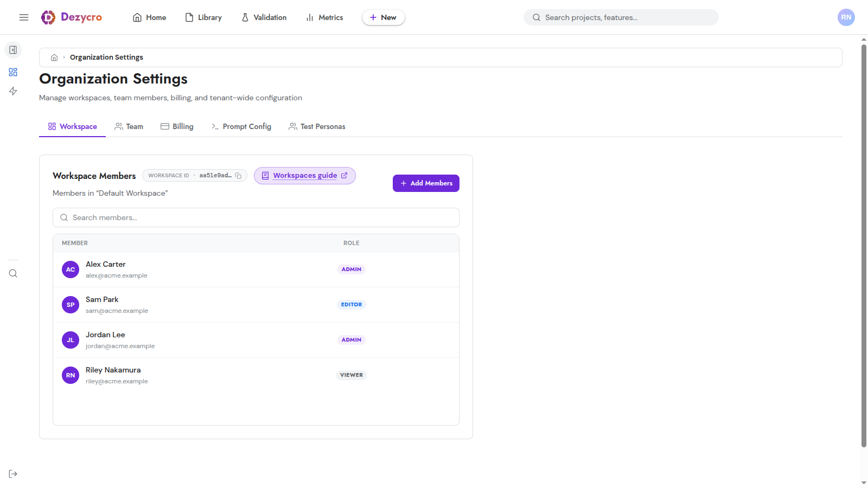
Task: Click the breadcrumb home icon
Action: pos(54,57)
